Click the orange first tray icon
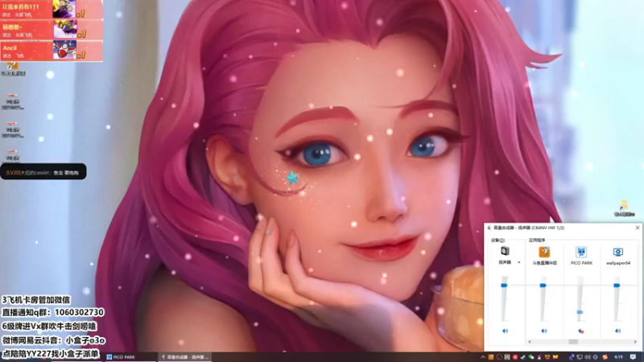The width and height of the screenshot is (644, 362). point(491,357)
